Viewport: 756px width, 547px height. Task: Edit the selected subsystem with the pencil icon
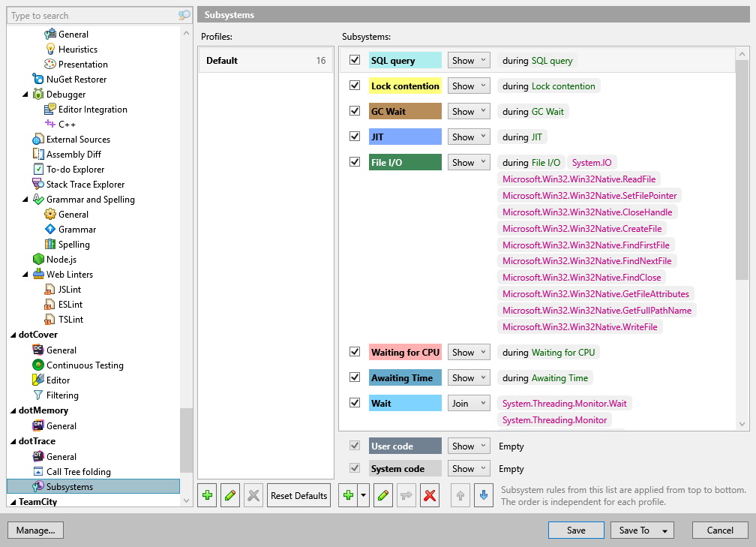(383, 495)
